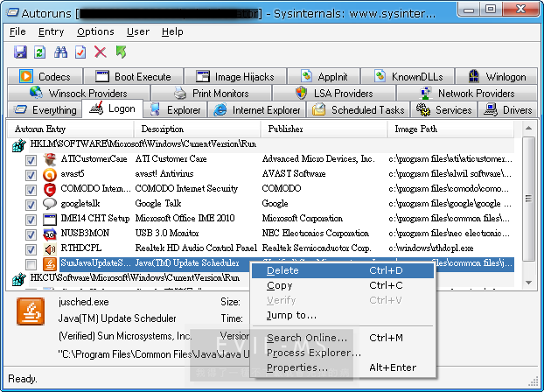Select Search Online in context menu

click(x=307, y=338)
